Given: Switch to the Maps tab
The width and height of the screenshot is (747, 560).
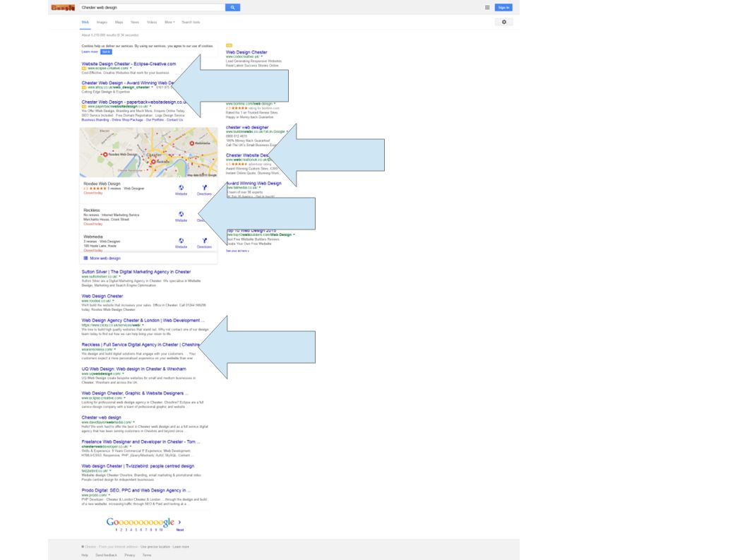Looking at the screenshot, I should tap(119, 23).
